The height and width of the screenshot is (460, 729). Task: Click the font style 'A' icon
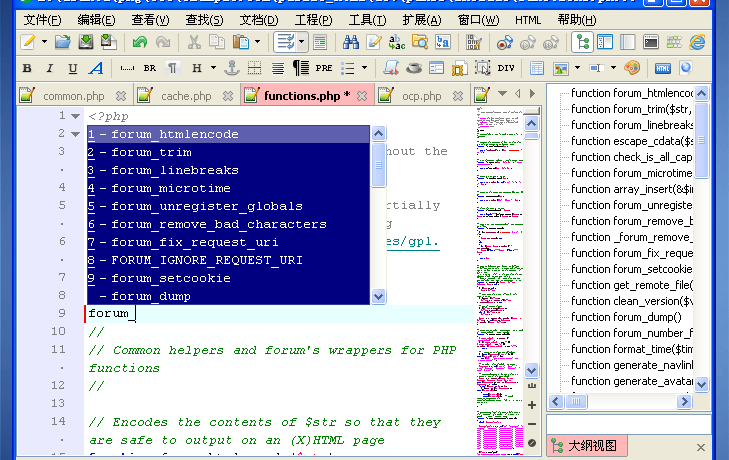pos(96,68)
